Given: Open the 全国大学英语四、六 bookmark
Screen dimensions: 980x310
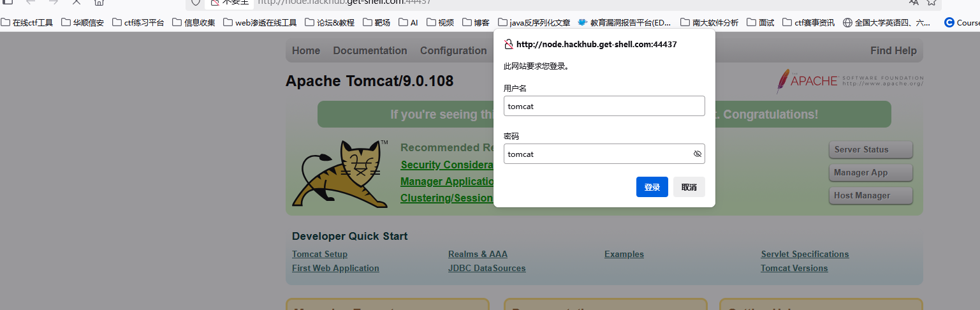Looking at the screenshot, I should click(887, 22).
